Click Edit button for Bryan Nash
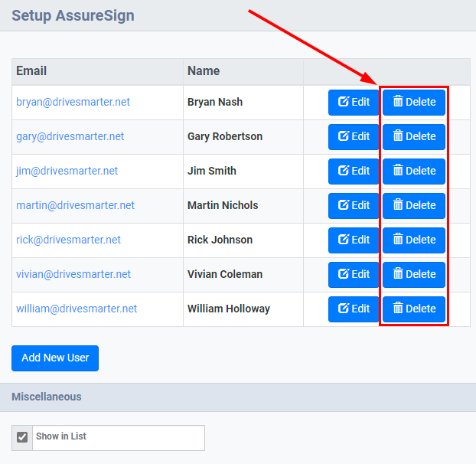476x464 pixels. pos(354,103)
